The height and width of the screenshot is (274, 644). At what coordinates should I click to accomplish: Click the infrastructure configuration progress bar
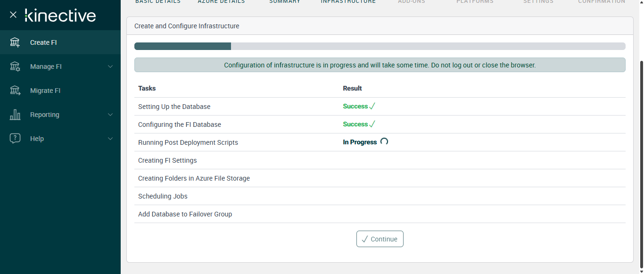pyautogui.click(x=380, y=46)
